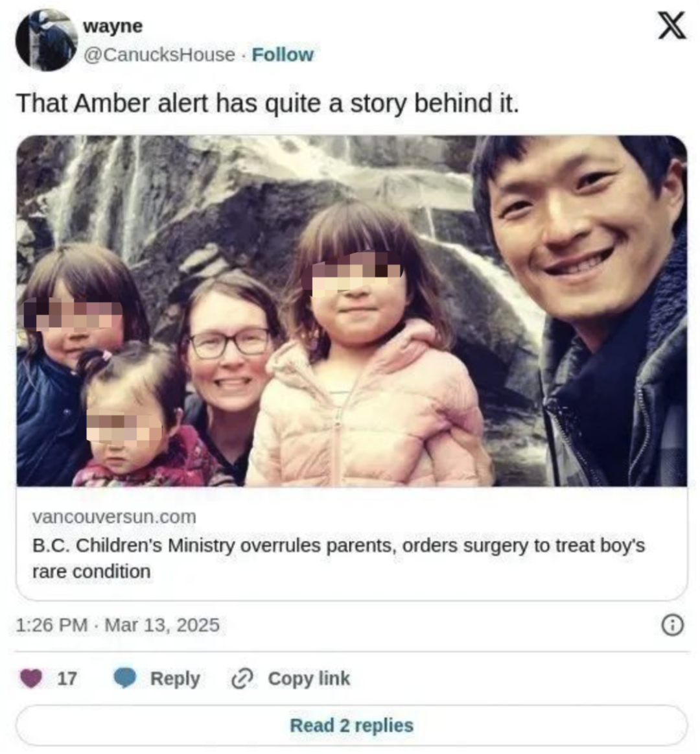Click the blue reply bubble icon
Viewport: 700px width, 754px height.
click(x=125, y=679)
